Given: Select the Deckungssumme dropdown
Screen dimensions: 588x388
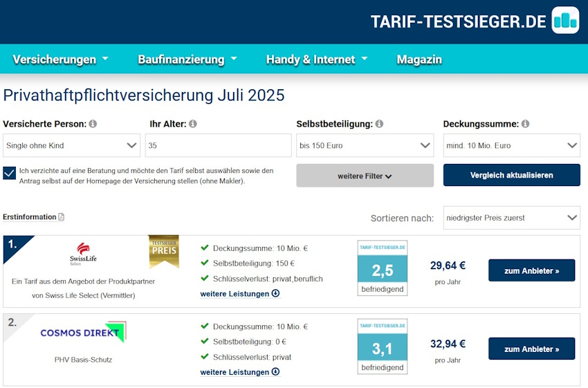Looking at the screenshot, I should pos(511,146).
